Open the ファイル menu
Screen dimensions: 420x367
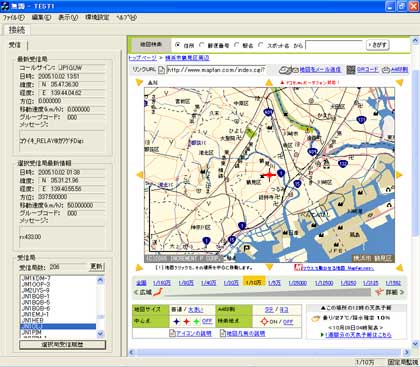tap(13, 17)
